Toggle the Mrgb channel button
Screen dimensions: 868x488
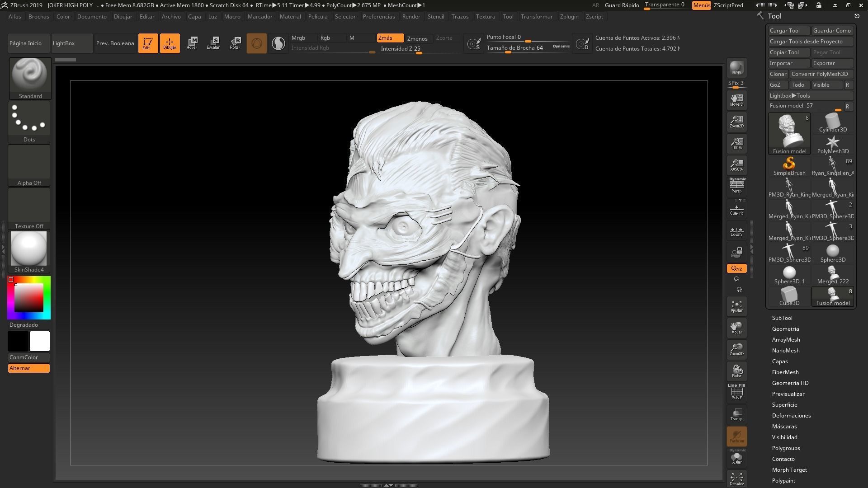[x=304, y=38]
